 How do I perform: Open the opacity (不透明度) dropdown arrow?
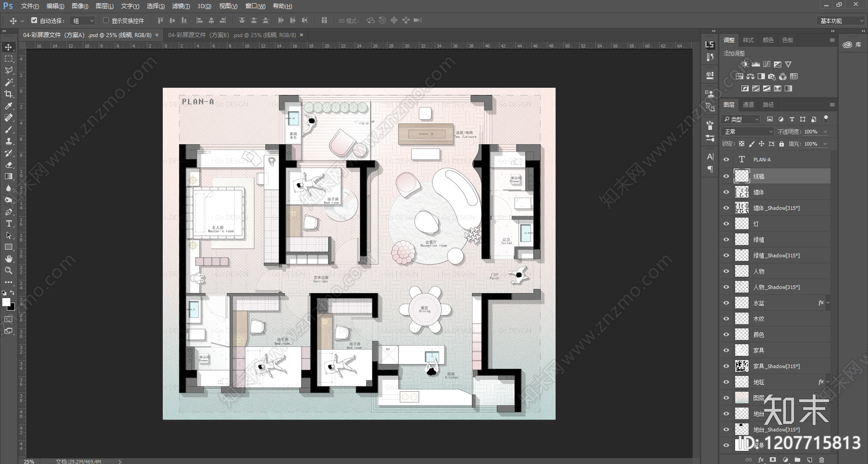point(825,131)
